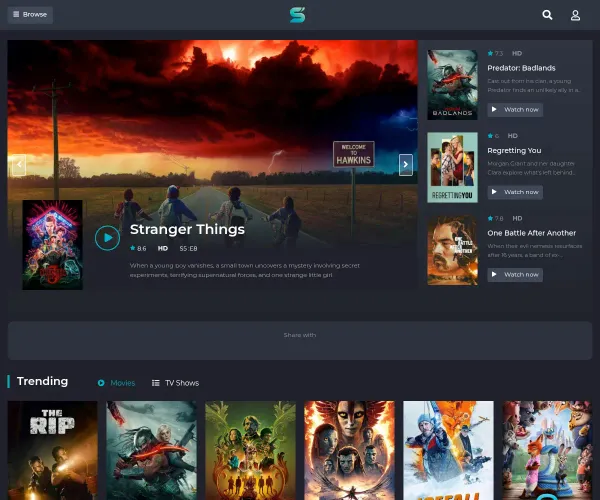Viewport: 600px width, 500px height.
Task: Open search with magnifier icon
Action: [547, 15]
